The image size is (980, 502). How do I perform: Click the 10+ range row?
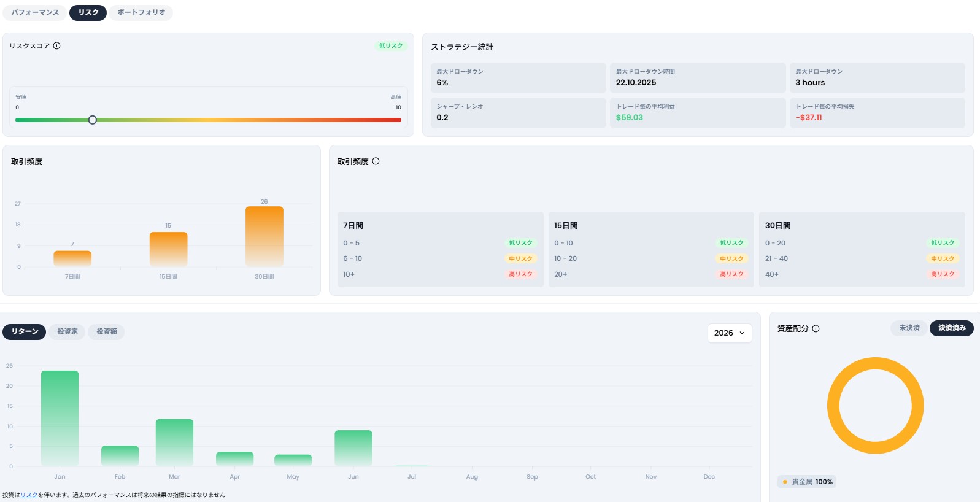pos(440,274)
